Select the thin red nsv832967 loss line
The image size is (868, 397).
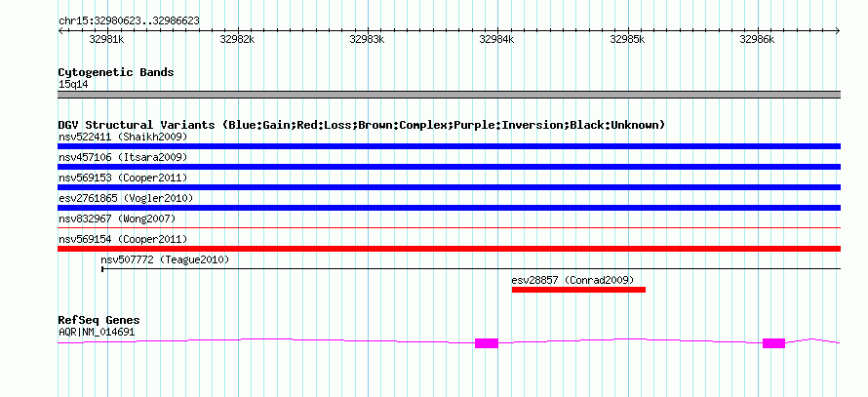pos(449,227)
